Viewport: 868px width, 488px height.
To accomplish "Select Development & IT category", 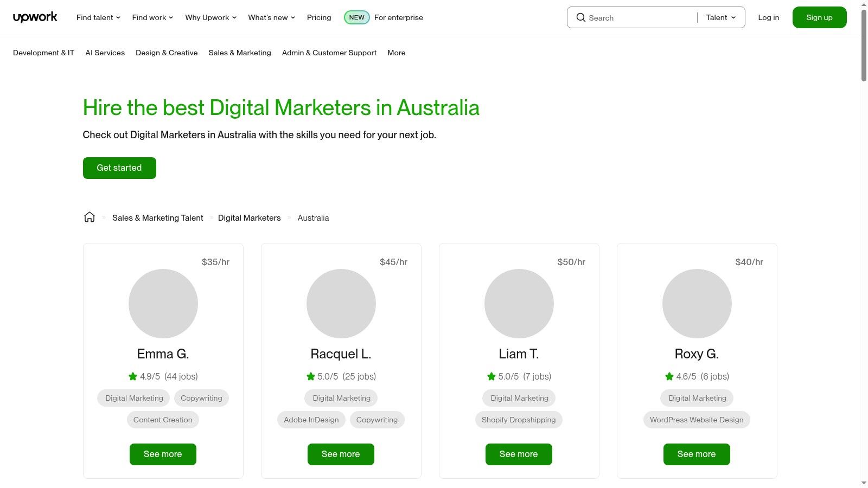I will pos(43,53).
